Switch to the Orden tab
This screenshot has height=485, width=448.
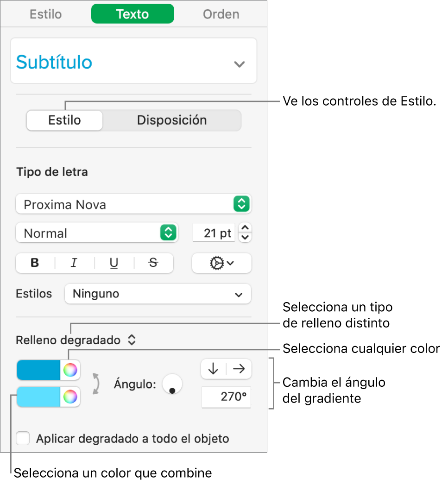[221, 14]
